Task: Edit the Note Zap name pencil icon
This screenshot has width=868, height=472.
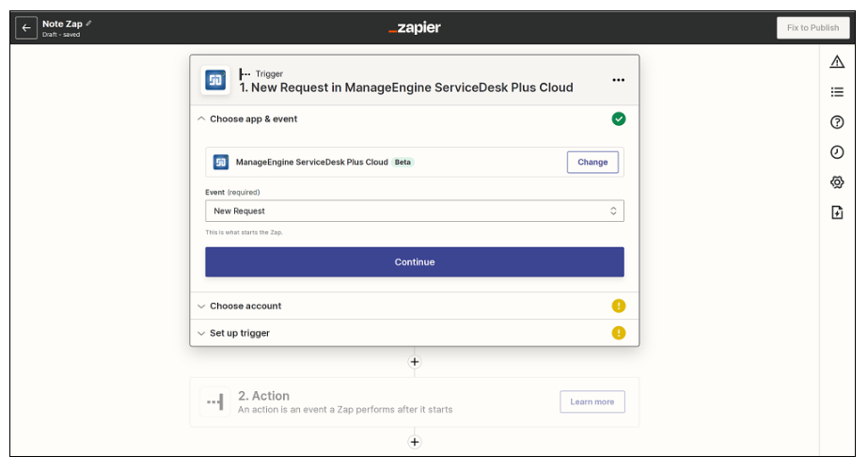Action: click(88, 24)
